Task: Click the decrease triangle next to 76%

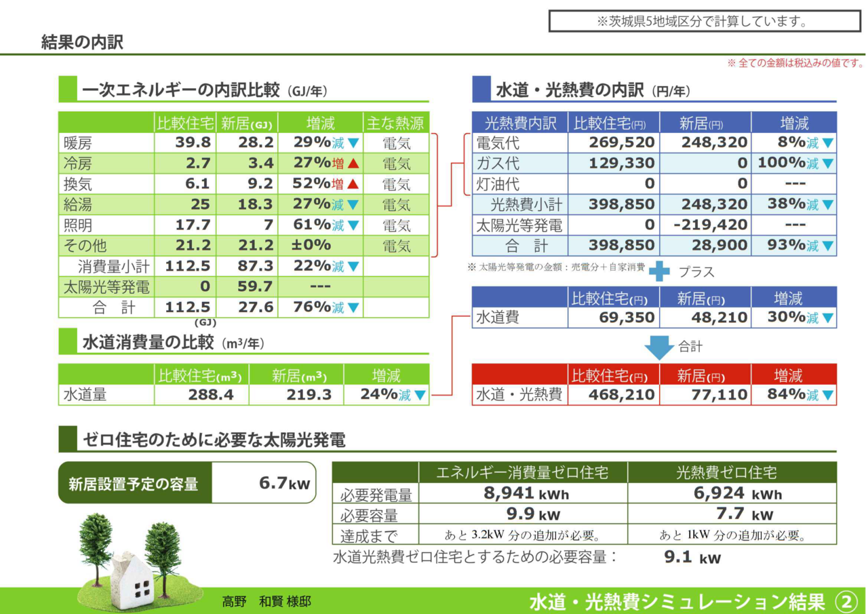Action: click(x=353, y=308)
